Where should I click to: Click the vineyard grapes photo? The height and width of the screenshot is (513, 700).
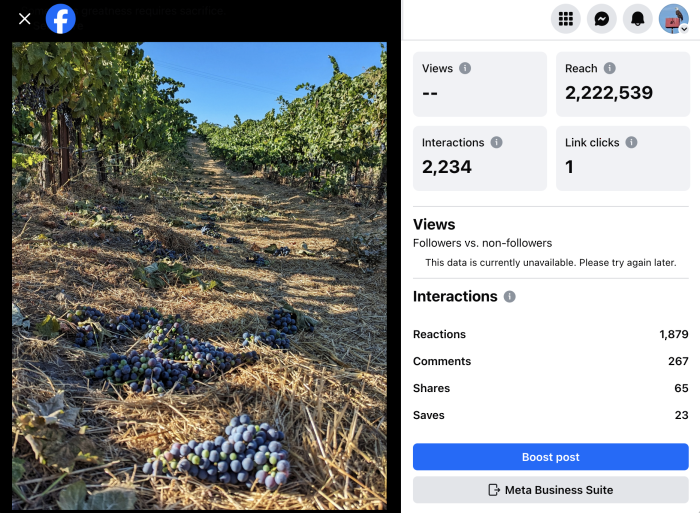[199, 275]
